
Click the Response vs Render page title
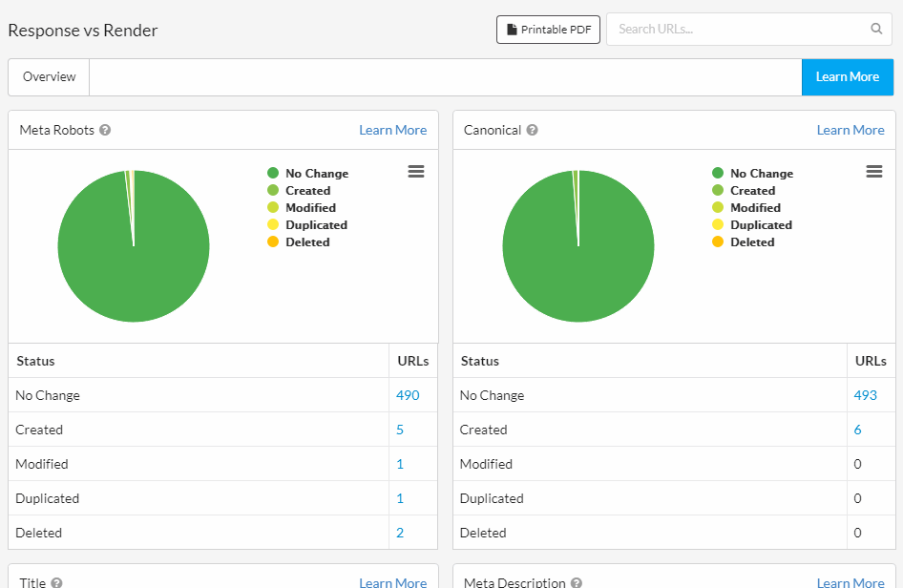pyautogui.click(x=83, y=31)
